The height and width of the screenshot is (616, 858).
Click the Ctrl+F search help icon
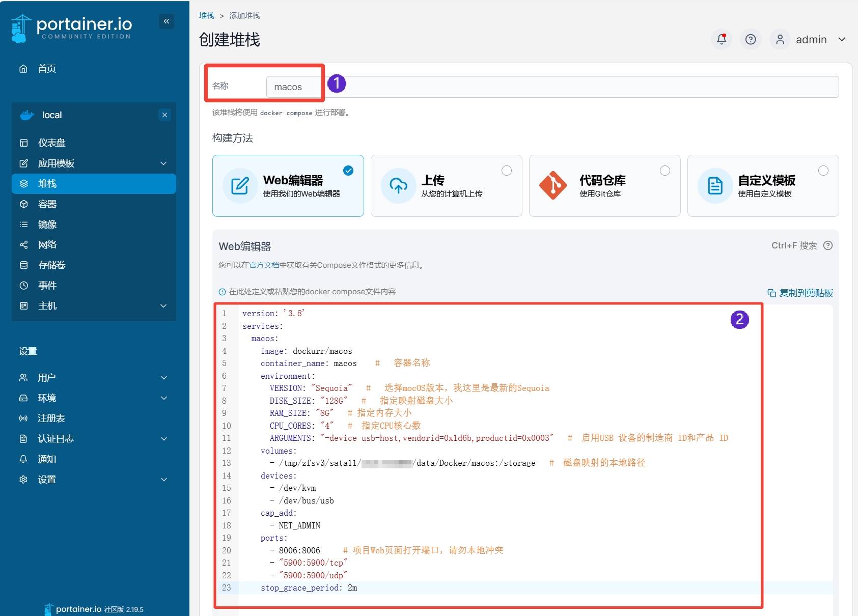[x=828, y=245]
